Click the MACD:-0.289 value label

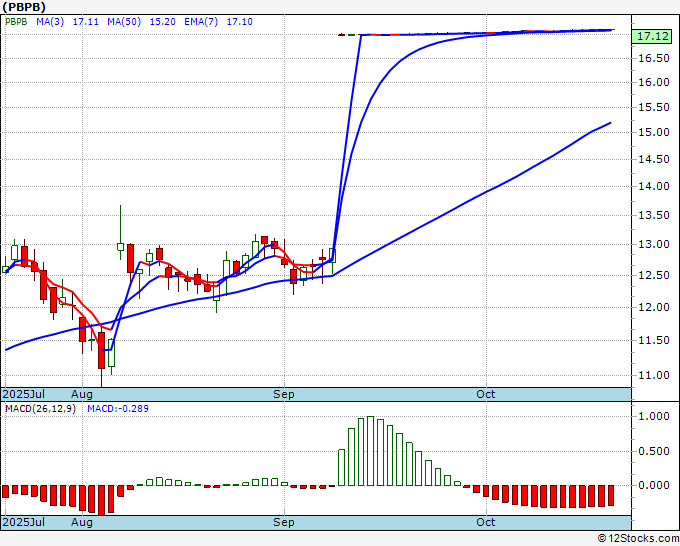pos(118,409)
